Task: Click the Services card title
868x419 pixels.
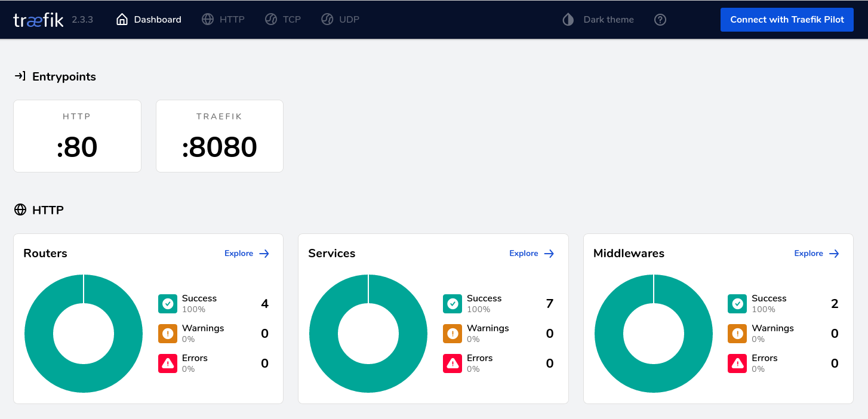Action: pyautogui.click(x=332, y=253)
